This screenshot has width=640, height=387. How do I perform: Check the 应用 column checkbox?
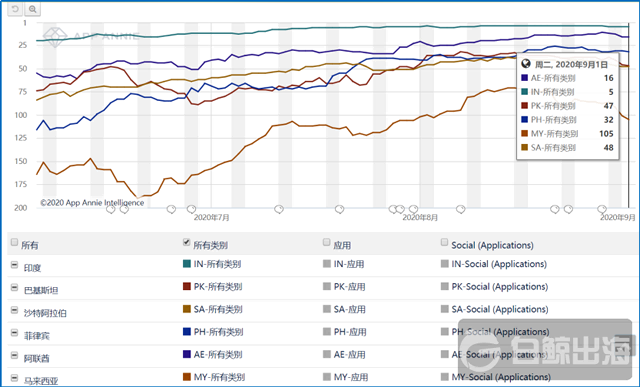click(327, 242)
